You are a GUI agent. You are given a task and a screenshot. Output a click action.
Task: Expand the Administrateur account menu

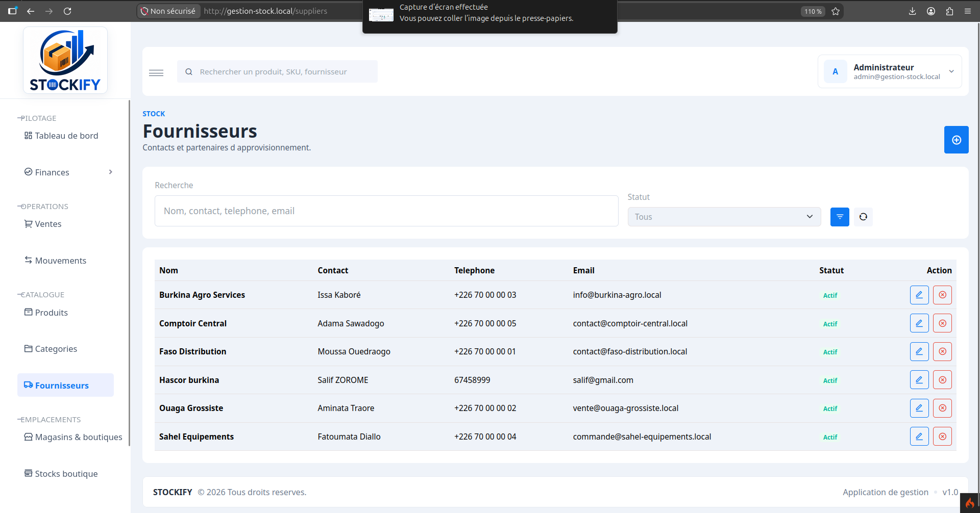(x=890, y=71)
